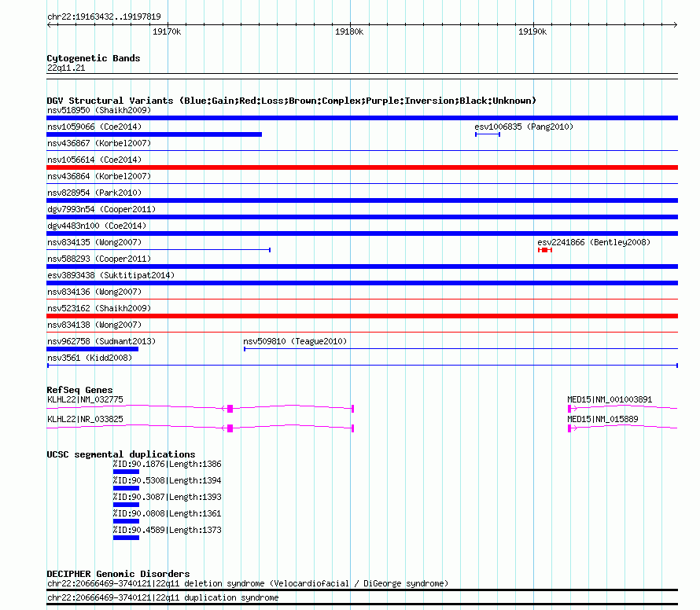Click the KLHL22|NR_033825 gene label

tap(85, 420)
